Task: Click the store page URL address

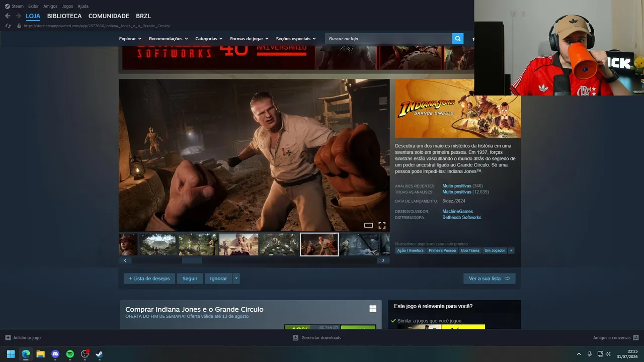Action: (x=97, y=26)
